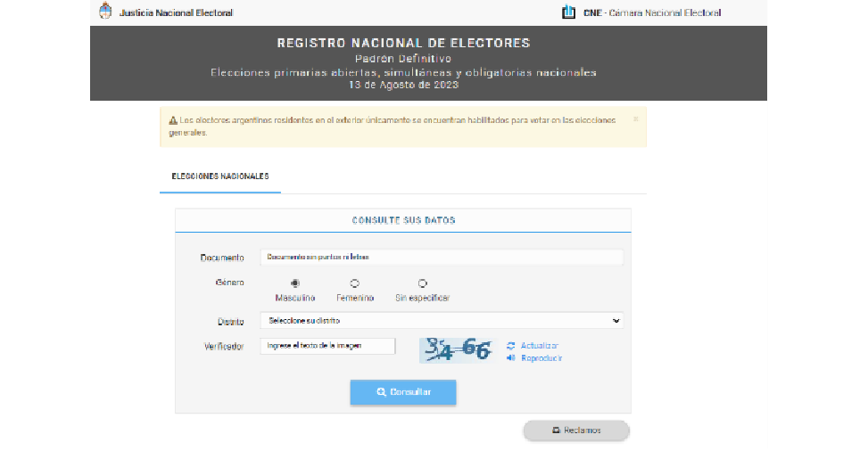The height and width of the screenshot is (451, 868).
Task: Click the Verificador captcha text field
Action: click(x=327, y=346)
